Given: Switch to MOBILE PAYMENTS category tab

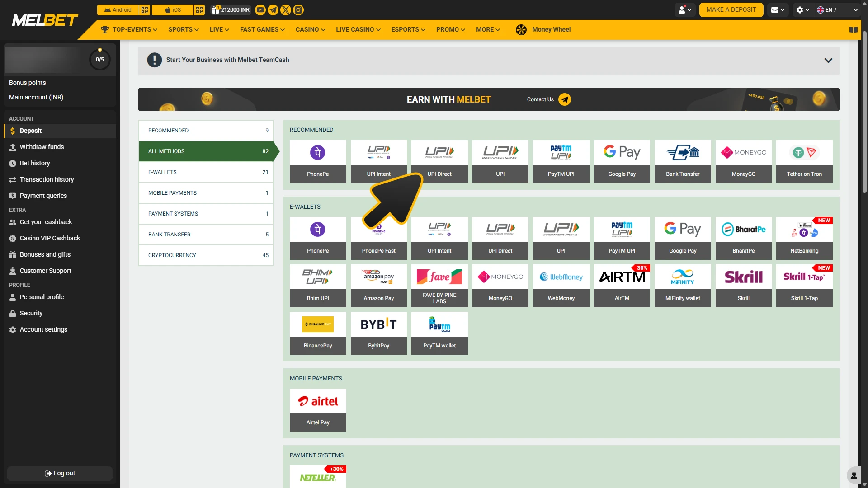Looking at the screenshot, I should (206, 193).
